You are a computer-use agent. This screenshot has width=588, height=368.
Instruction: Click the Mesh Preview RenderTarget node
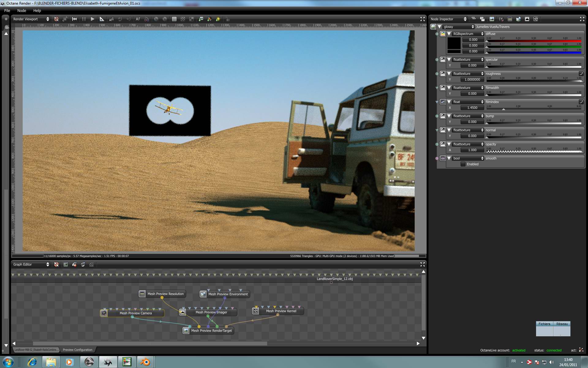pos(211,331)
